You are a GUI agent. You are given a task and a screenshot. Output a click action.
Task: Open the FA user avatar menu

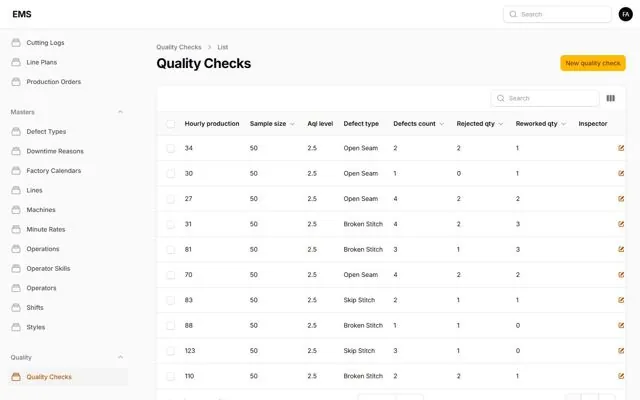point(625,14)
